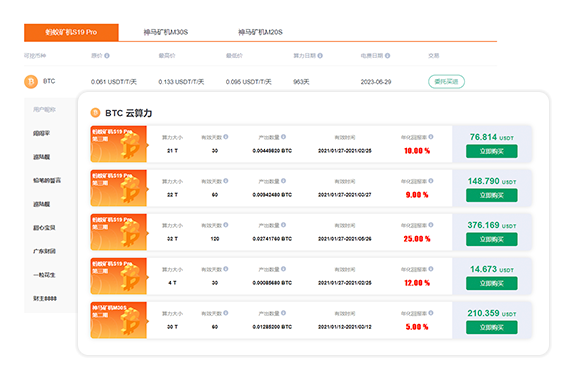
Task: Click the orange BTC coin icon in table row
Action: [31, 82]
